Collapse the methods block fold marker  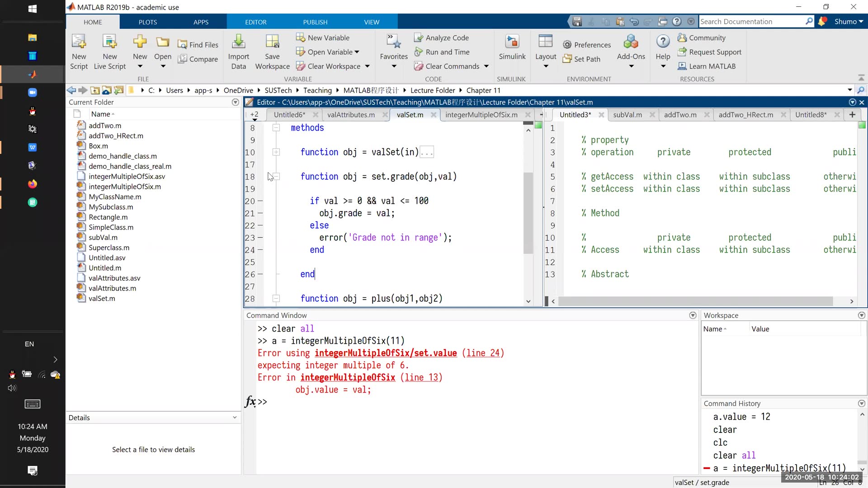pyautogui.click(x=276, y=128)
